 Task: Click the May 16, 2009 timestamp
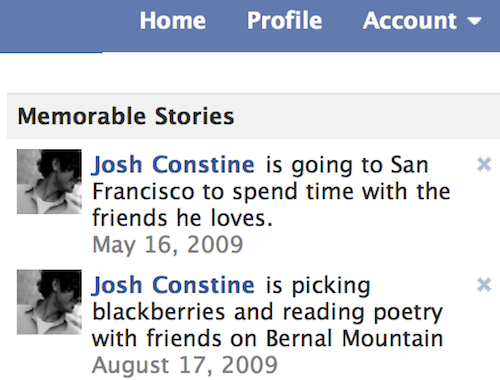[x=168, y=245]
